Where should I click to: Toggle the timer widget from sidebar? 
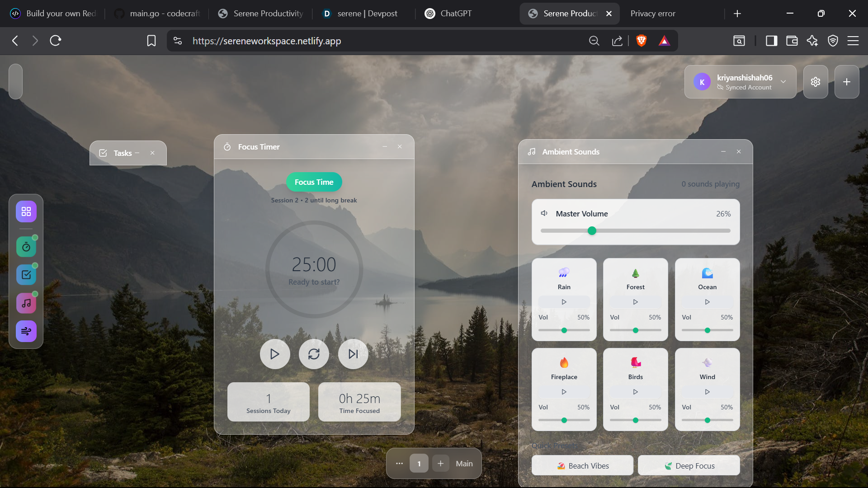[x=26, y=247]
